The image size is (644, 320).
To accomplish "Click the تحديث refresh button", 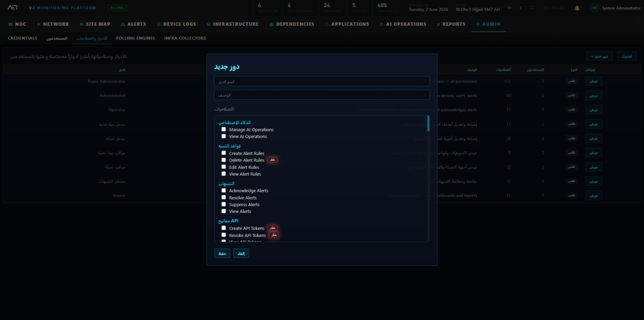I will (627, 56).
